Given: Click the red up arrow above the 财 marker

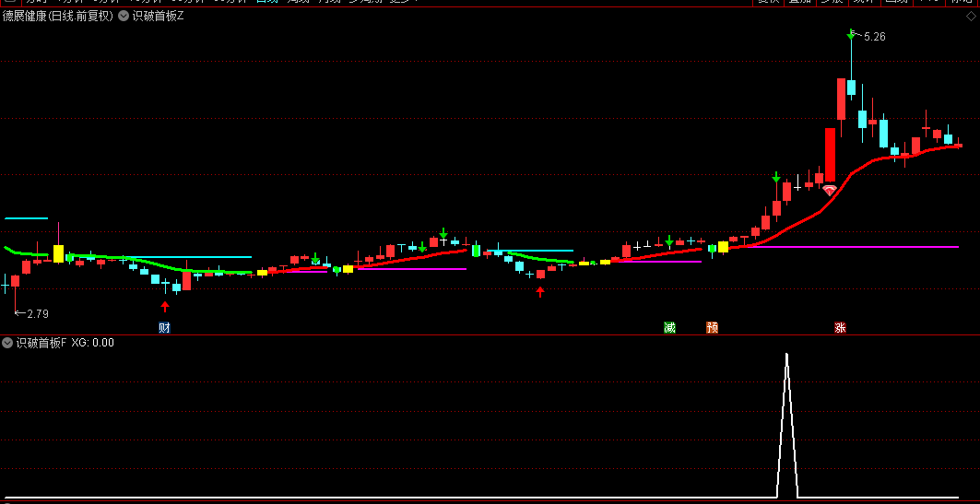Looking at the screenshot, I should 165,306.
